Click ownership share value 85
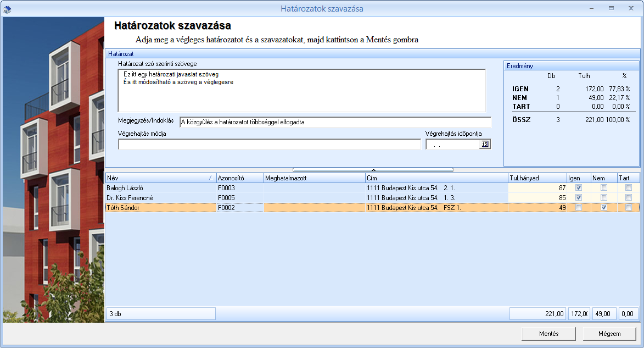 coord(537,198)
